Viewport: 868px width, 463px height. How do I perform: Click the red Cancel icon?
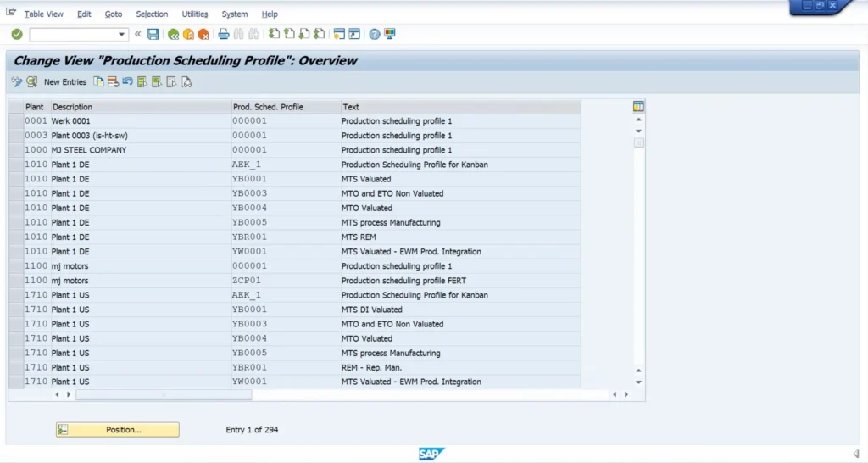click(x=203, y=34)
